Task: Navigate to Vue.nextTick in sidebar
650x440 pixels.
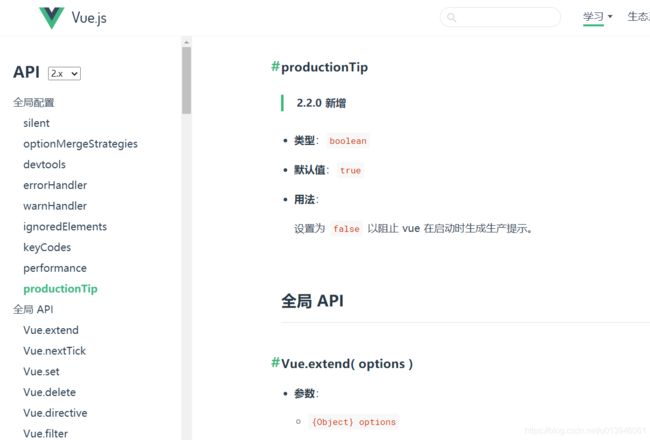Action: click(x=54, y=351)
